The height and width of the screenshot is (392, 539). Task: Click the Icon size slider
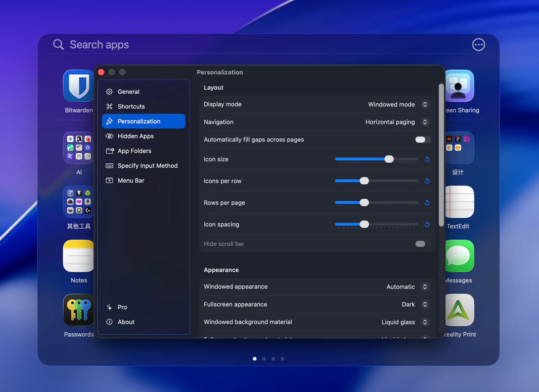pos(376,159)
